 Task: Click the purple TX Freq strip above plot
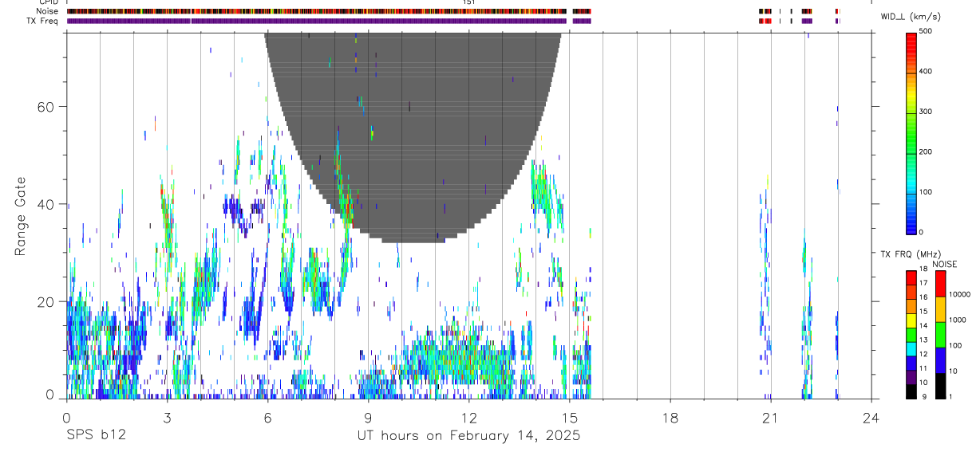tap(329, 21)
